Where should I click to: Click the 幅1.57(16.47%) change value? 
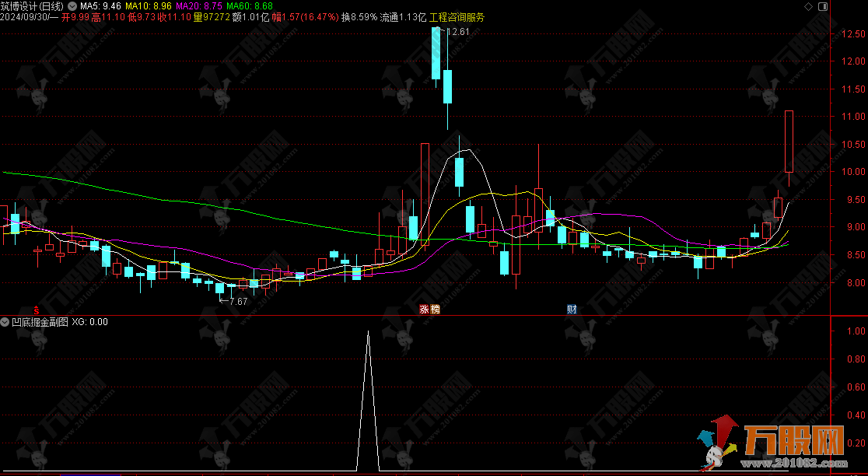coord(305,17)
